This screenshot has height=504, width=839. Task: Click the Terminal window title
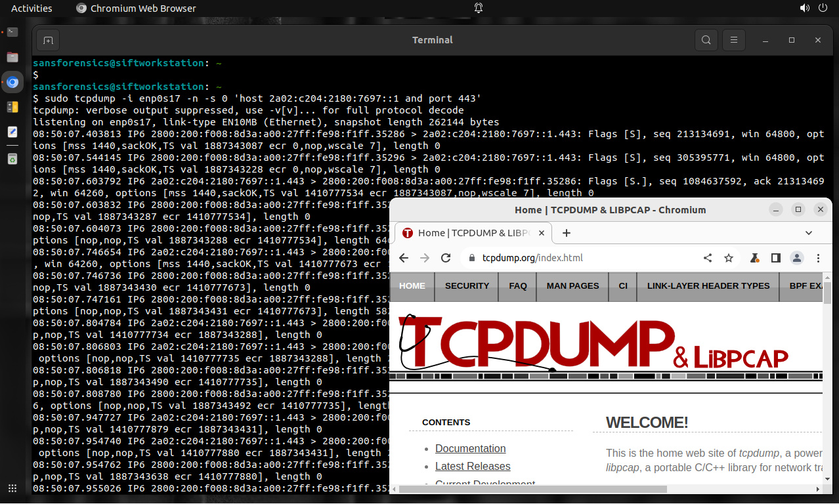[433, 40]
